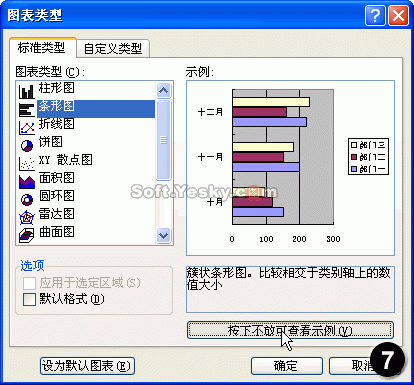Select the column chart (柱形图) icon
This screenshot has height=385, width=414.
(x=27, y=91)
